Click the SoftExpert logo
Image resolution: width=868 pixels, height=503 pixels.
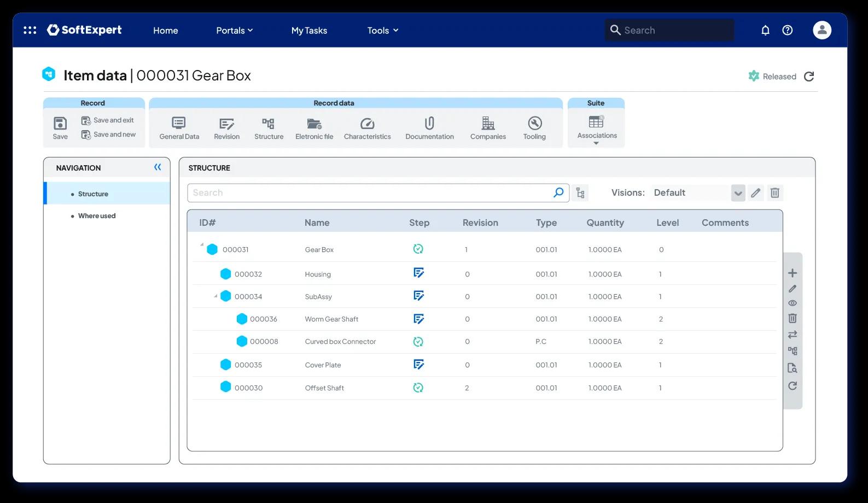tap(85, 30)
